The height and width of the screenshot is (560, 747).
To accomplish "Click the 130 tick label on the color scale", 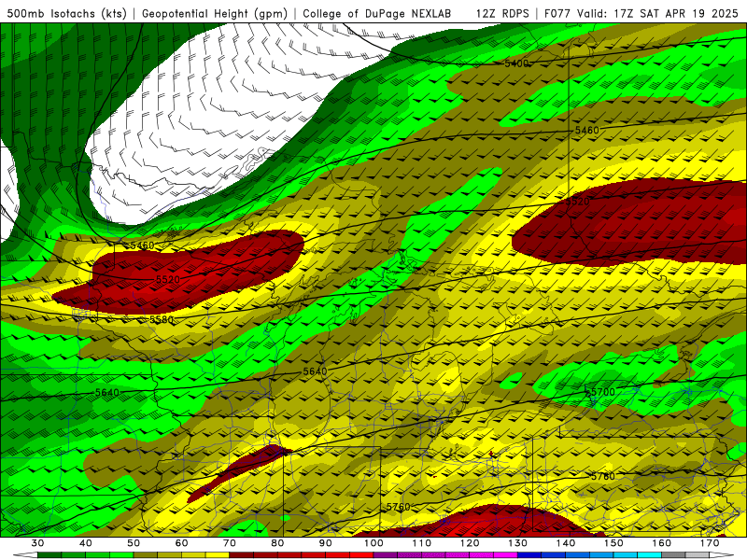I will 517,543.
